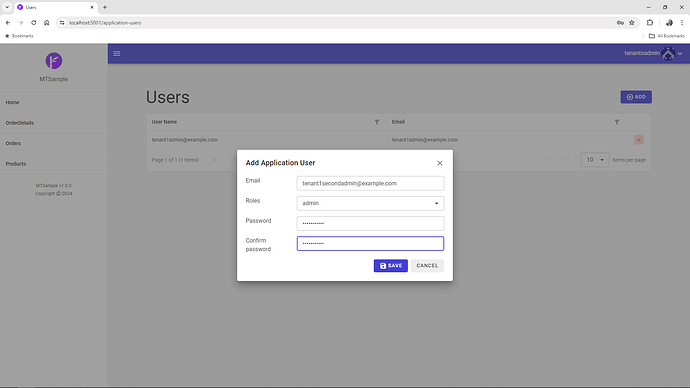The image size is (690, 388).
Task: Go to browser home icon
Action: 47,23
